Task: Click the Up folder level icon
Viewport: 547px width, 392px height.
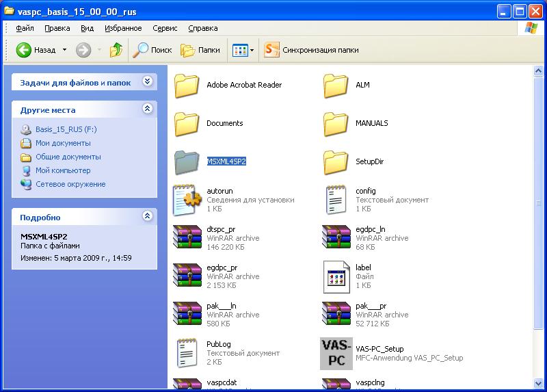Action: pyautogui.click(x=116, y=50)
